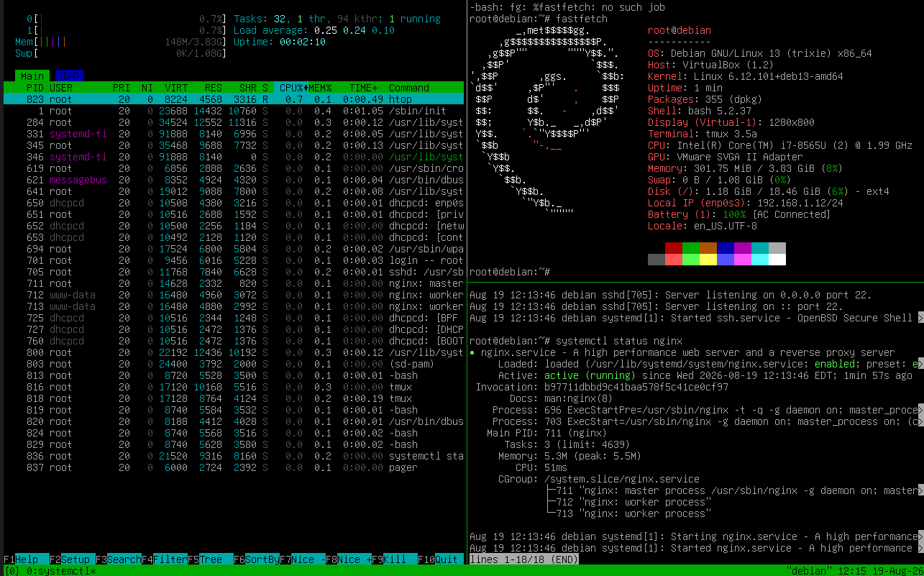924x576 pixels.
Task: Select the pager process row 837
Action: tap(234, 467)
